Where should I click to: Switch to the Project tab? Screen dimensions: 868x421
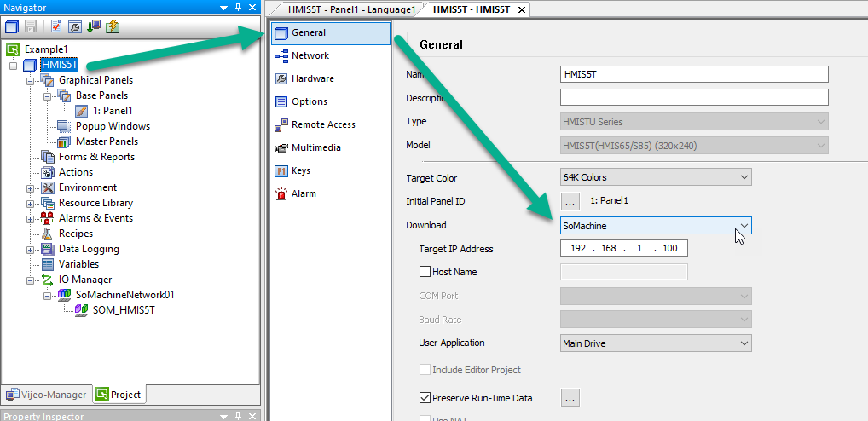coord(119,395)
